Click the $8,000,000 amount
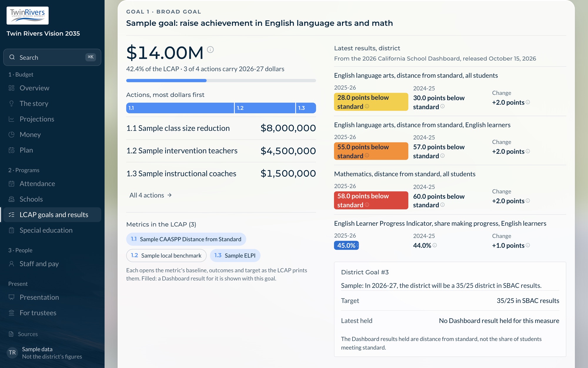This screenshot has height=368, width=588. tap(288, 128)
